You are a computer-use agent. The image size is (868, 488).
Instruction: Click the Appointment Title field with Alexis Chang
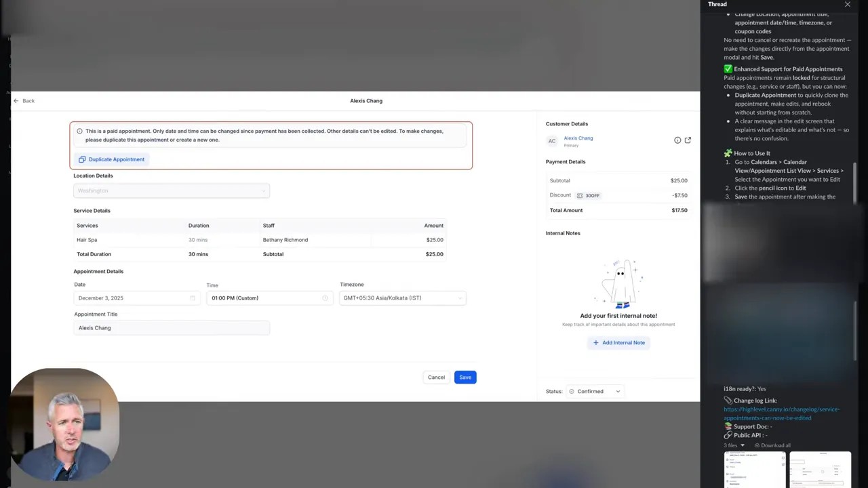(172, 328)
